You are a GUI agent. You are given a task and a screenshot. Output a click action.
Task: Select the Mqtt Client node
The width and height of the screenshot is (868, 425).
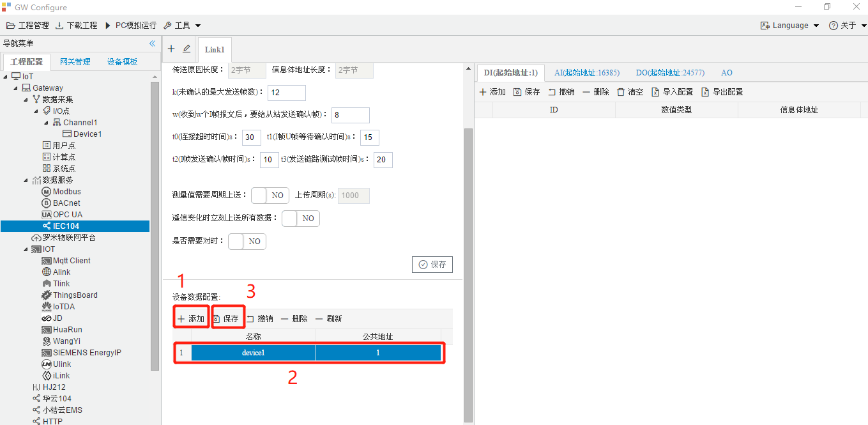[66, 261]
